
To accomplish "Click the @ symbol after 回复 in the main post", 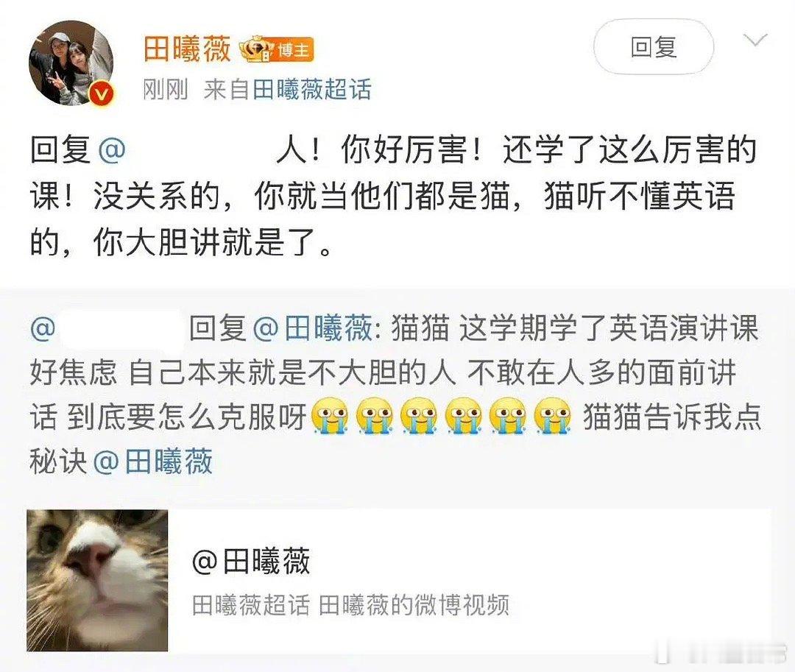I will 112,150.
